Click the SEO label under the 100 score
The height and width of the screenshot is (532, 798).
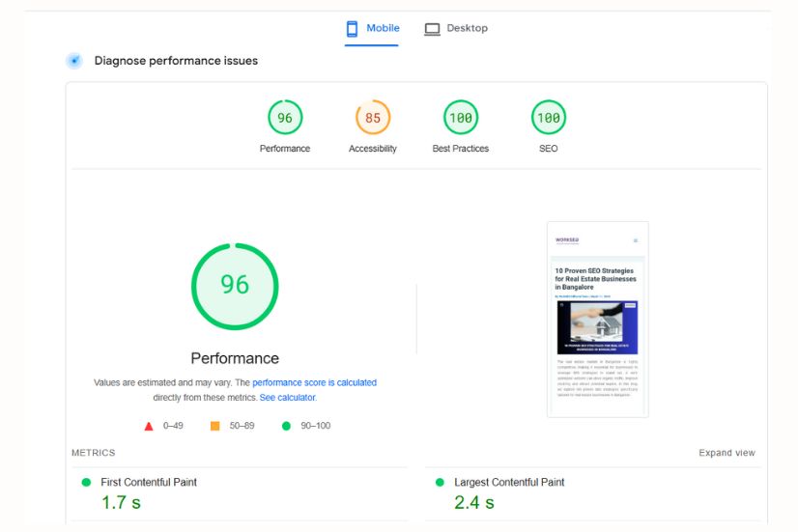[548, 149]
